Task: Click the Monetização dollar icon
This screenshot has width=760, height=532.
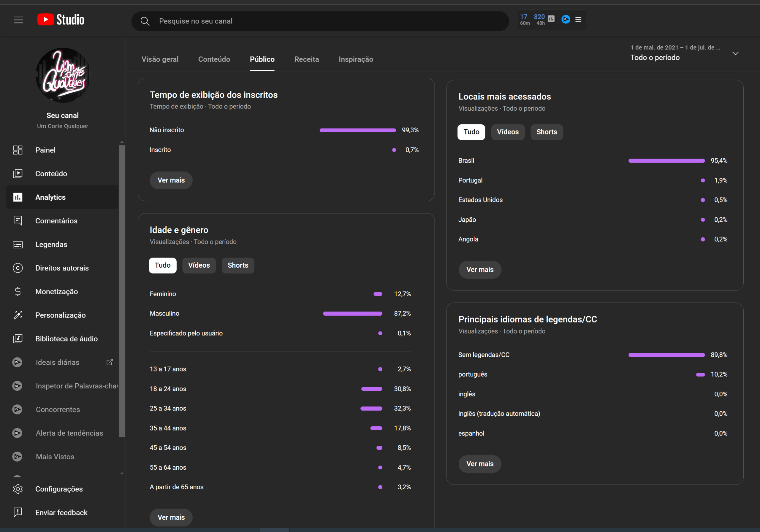Action: click(x=18, y=291)
